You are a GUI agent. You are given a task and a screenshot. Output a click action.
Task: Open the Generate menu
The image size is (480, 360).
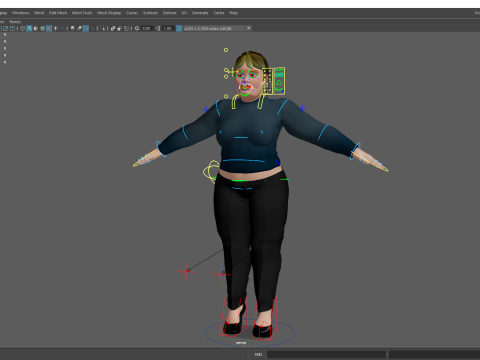200,13
